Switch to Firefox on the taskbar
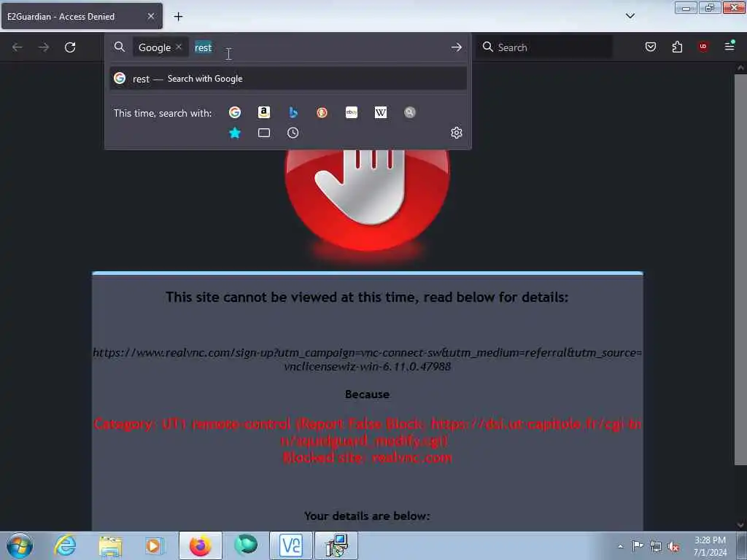This screenshot has height=560, width=747. 200,545
